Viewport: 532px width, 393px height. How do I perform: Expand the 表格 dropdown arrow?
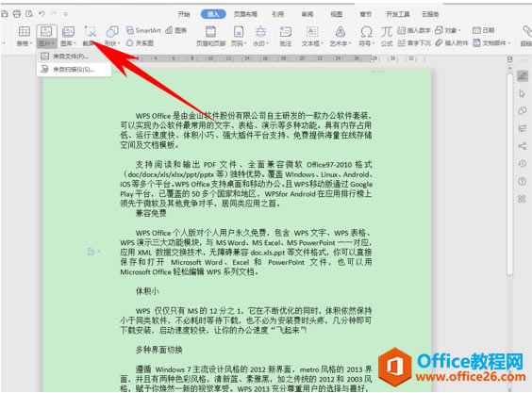pos(31,43)
